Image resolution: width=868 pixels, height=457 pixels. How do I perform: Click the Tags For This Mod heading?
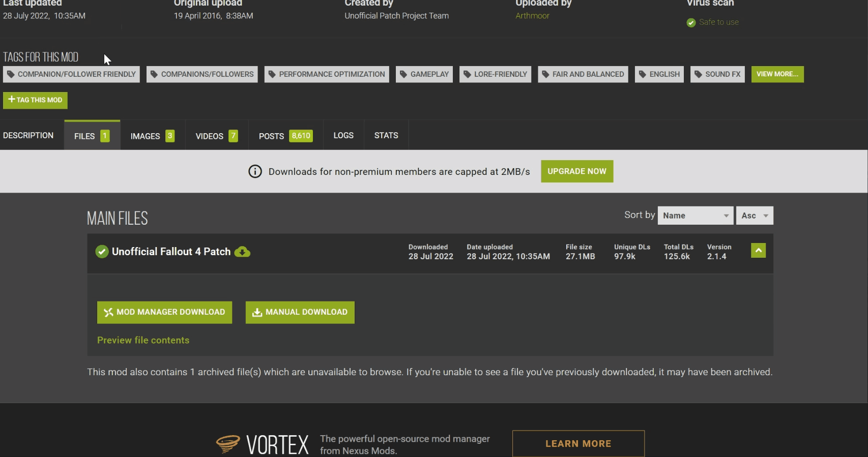(x=41, y=57)
